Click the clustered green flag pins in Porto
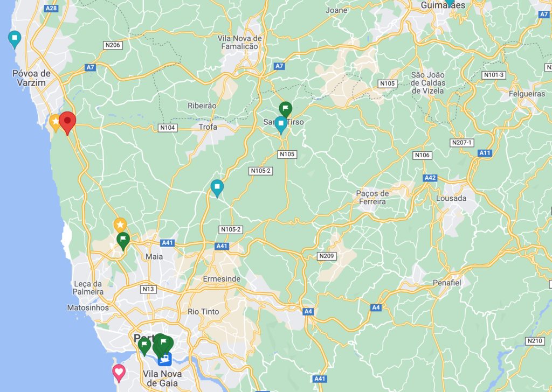The width and height of the screenshot is (552, 392). (163, 345)
